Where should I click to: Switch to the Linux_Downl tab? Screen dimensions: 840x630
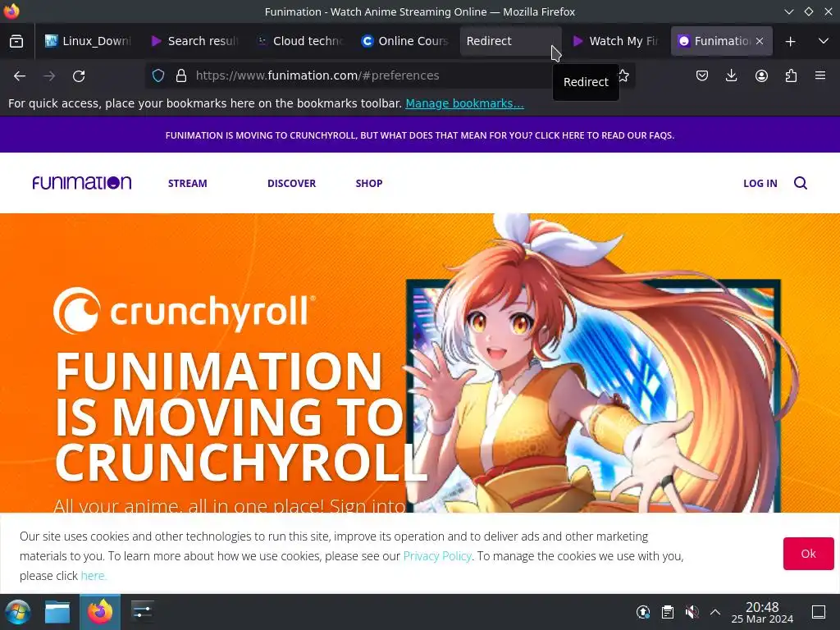tap(88, 41)
